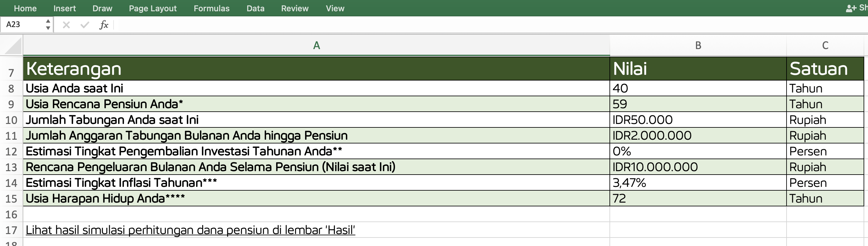The image size is (868, 246).
Task: Select the column B header
Action: [698, 45]
